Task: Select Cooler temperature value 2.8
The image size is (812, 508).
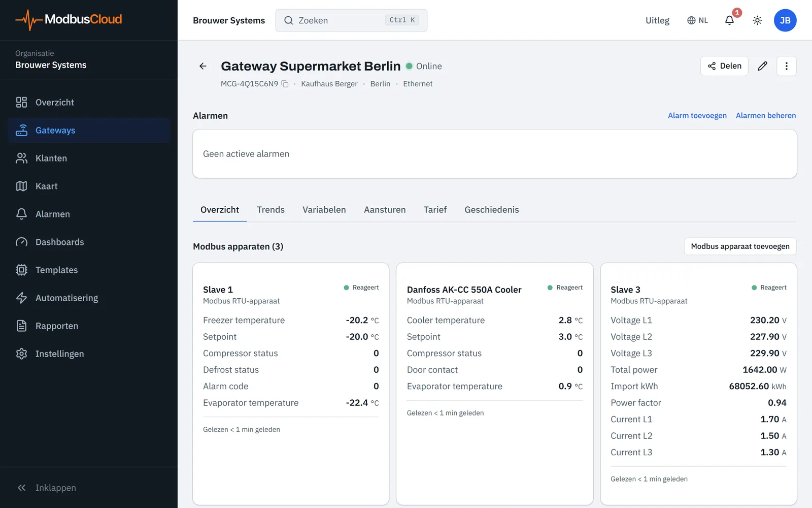Action: point(565,320)
